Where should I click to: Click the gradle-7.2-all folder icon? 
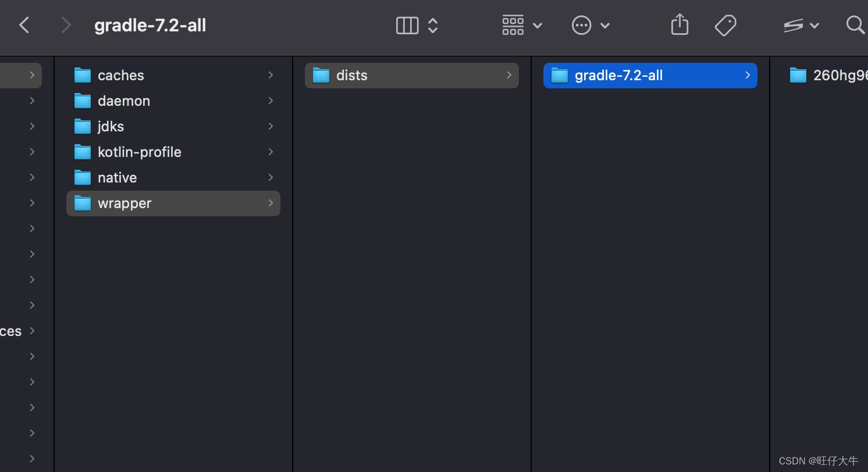560,75
